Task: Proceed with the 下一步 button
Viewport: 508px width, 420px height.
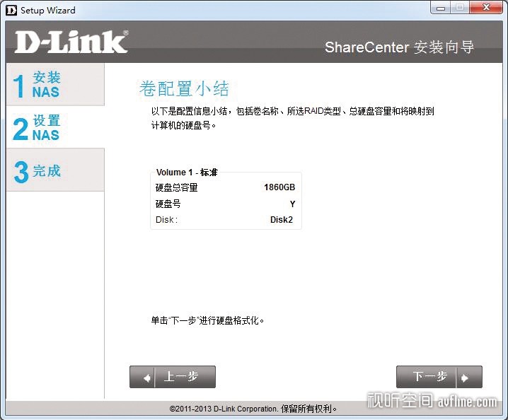Action: coord(439,377)
